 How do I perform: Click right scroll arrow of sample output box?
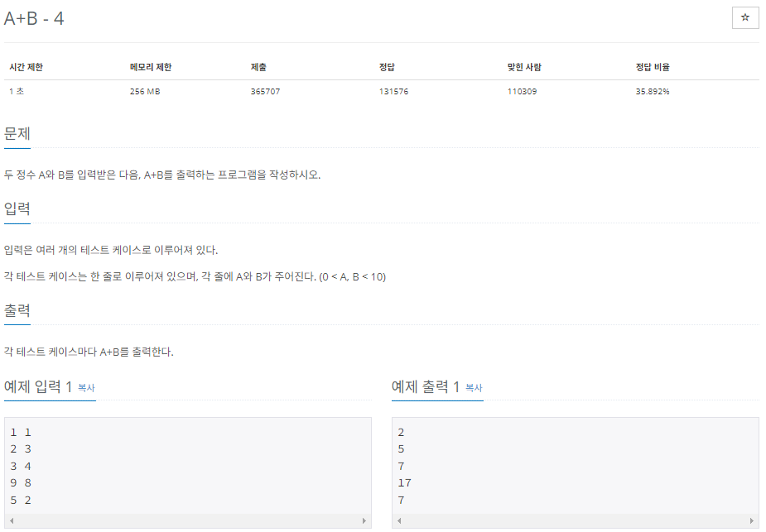752,520
